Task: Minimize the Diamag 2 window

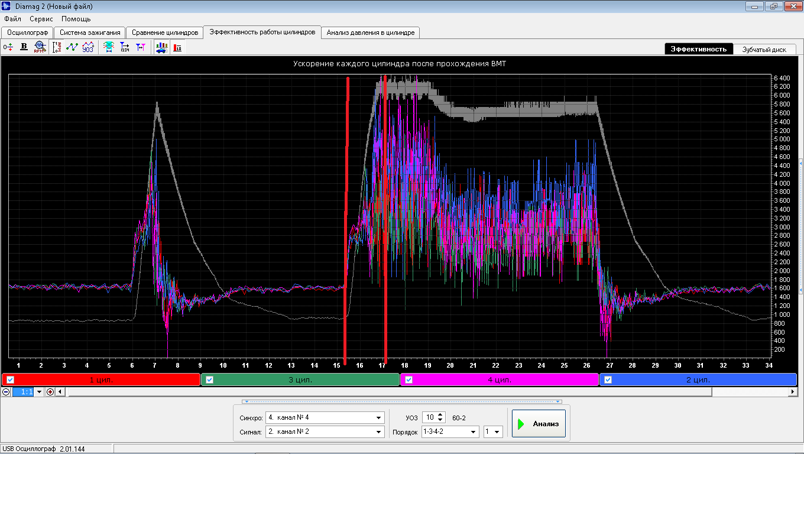Action: 754,7
